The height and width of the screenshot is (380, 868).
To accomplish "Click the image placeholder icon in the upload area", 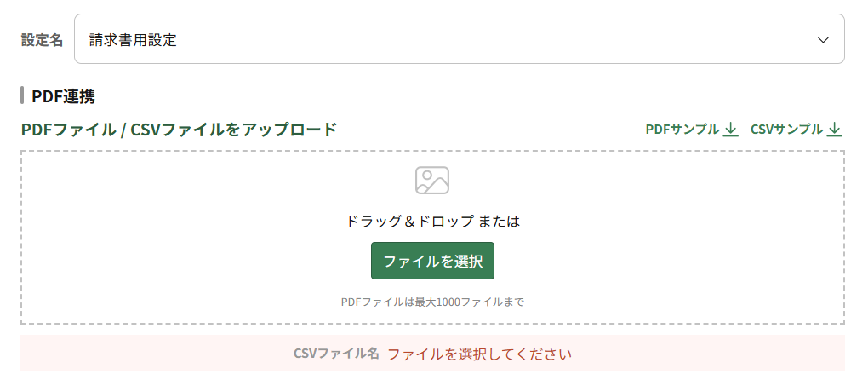I will click(x=432, y=180).
